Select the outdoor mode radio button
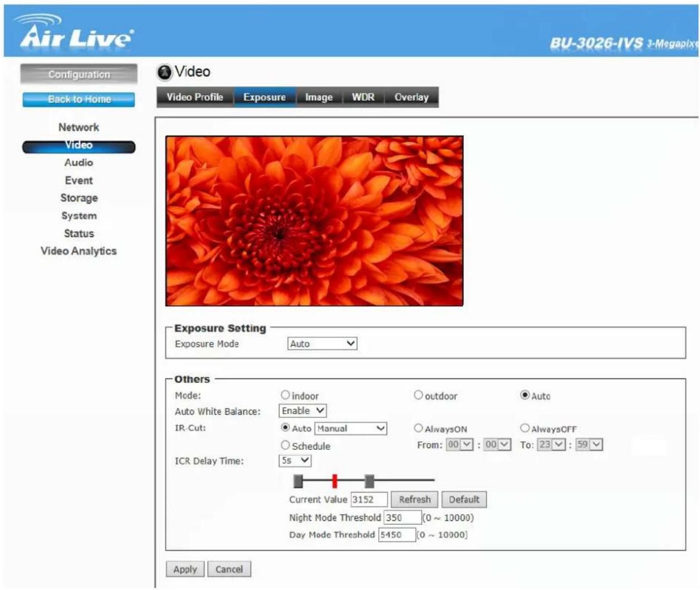 coord(418,395)
